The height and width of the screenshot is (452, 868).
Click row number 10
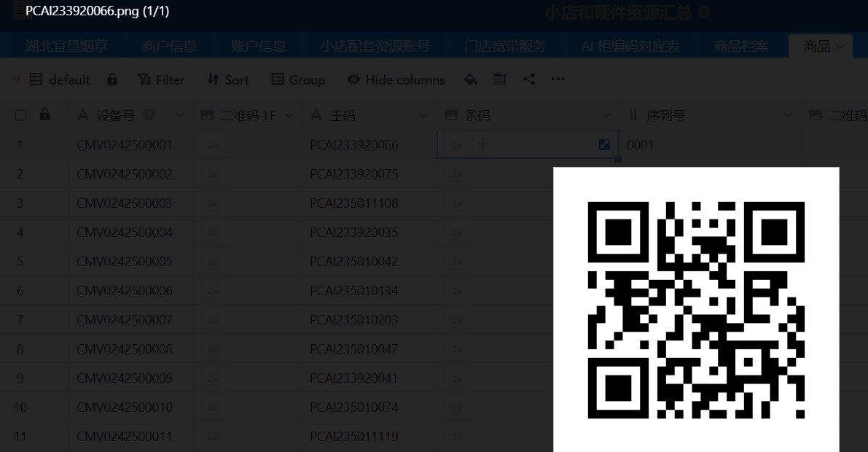point(20,408)
